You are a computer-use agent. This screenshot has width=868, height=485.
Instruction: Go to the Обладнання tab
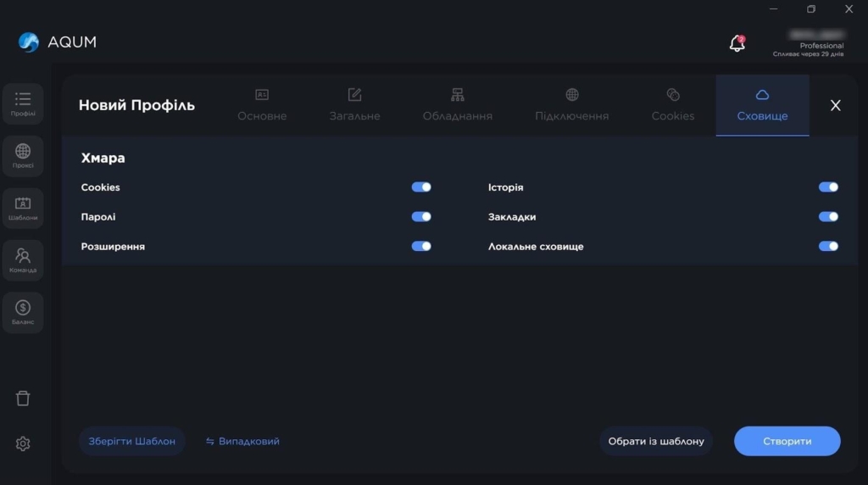coord(457,105)
